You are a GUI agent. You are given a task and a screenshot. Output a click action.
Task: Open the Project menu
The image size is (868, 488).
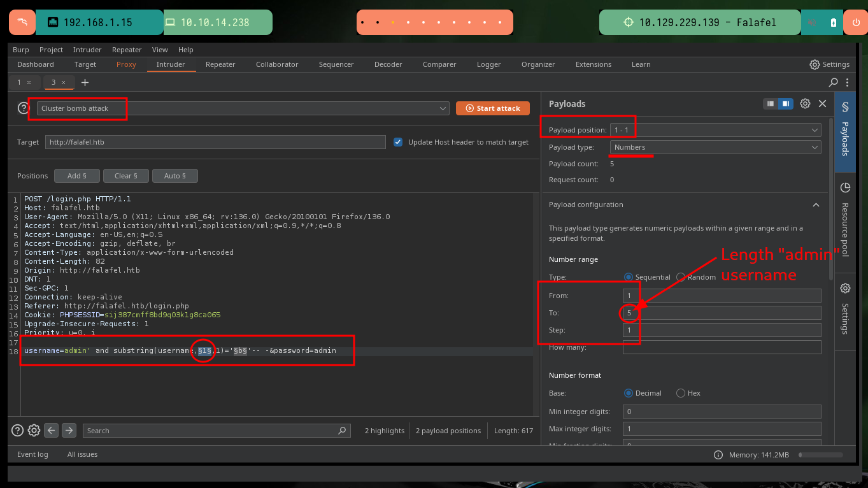point(51,50)
